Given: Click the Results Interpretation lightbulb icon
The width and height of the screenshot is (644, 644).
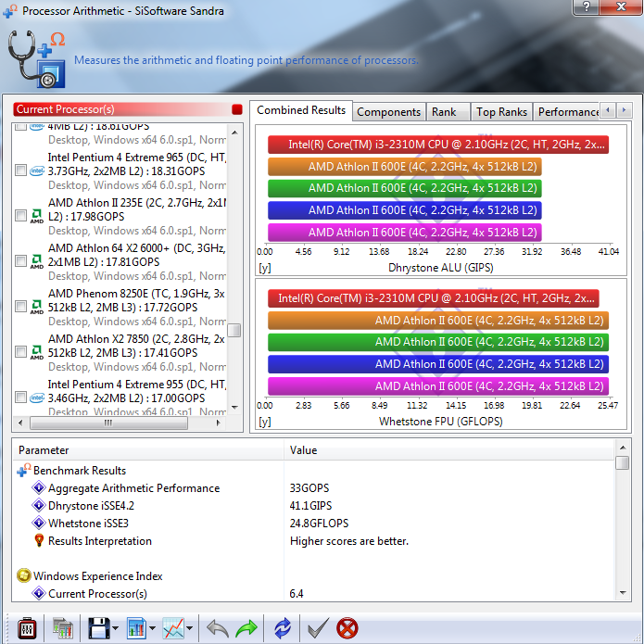Looking at the screenshot, I should coord(39,540).
